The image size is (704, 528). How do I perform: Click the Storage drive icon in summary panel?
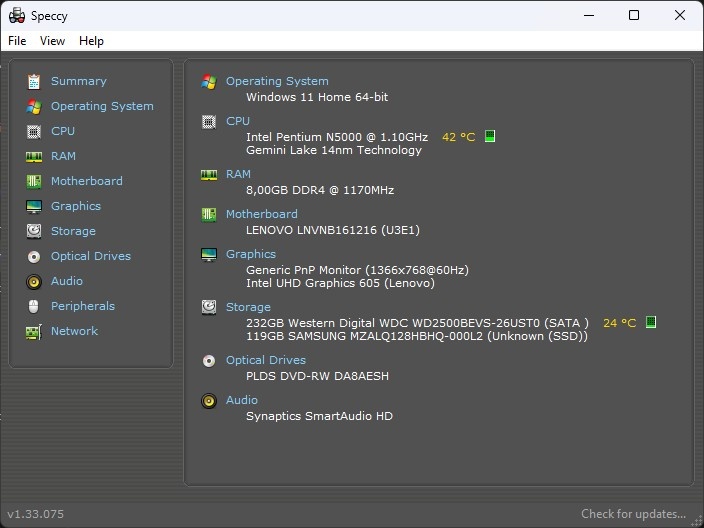click(x=209, y=307)
